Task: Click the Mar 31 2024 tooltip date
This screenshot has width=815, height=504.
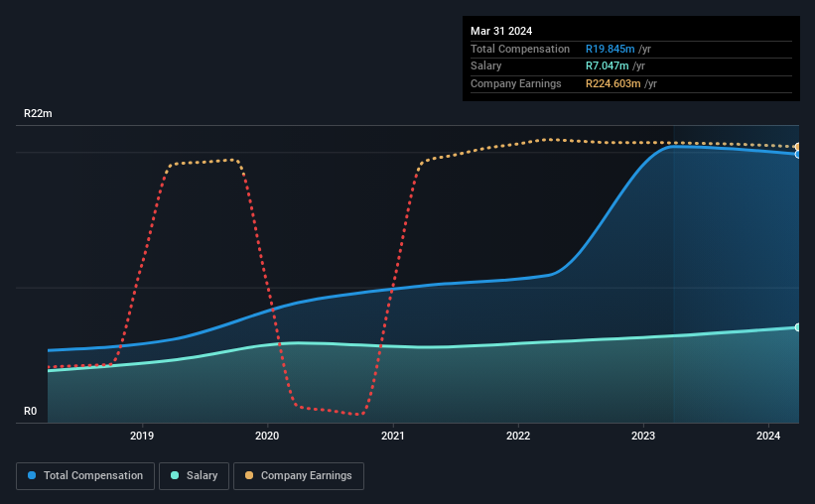Action: pyautogui.click(x=501, y=31)
